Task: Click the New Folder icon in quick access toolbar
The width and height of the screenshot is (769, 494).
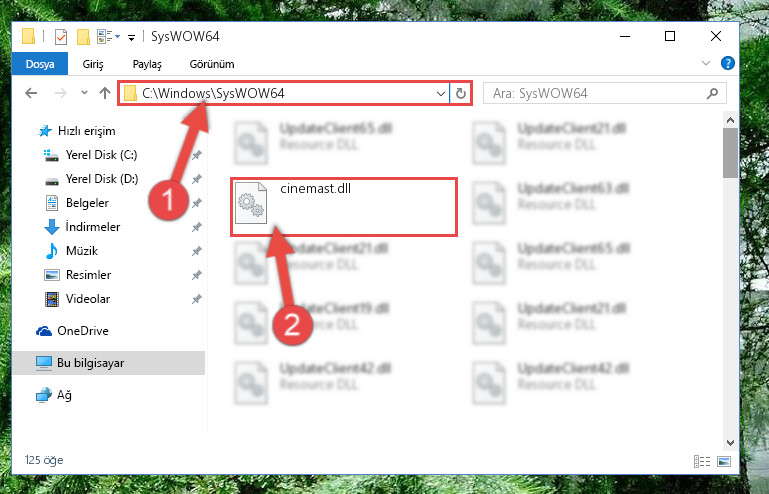Action: pos(83,37)
